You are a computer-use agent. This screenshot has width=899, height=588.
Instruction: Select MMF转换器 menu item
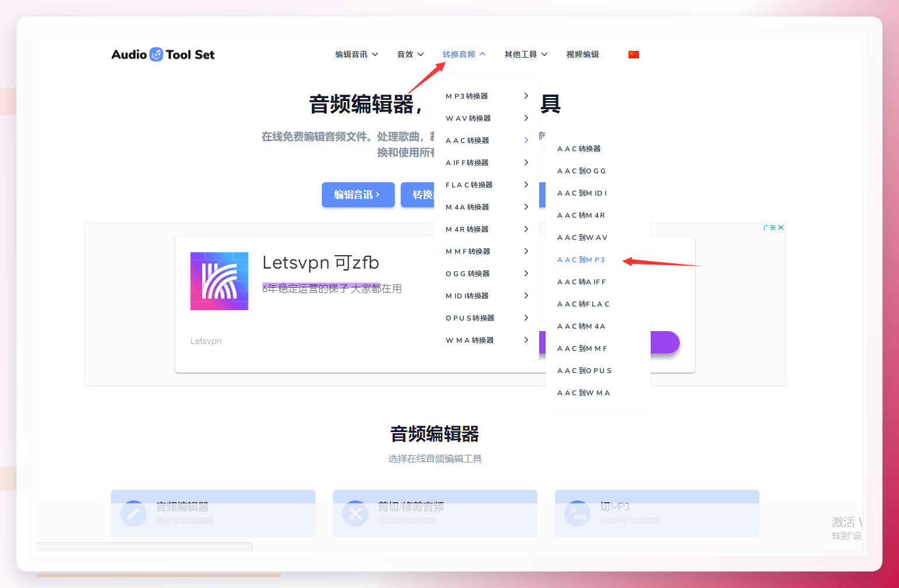click(468, 251)
